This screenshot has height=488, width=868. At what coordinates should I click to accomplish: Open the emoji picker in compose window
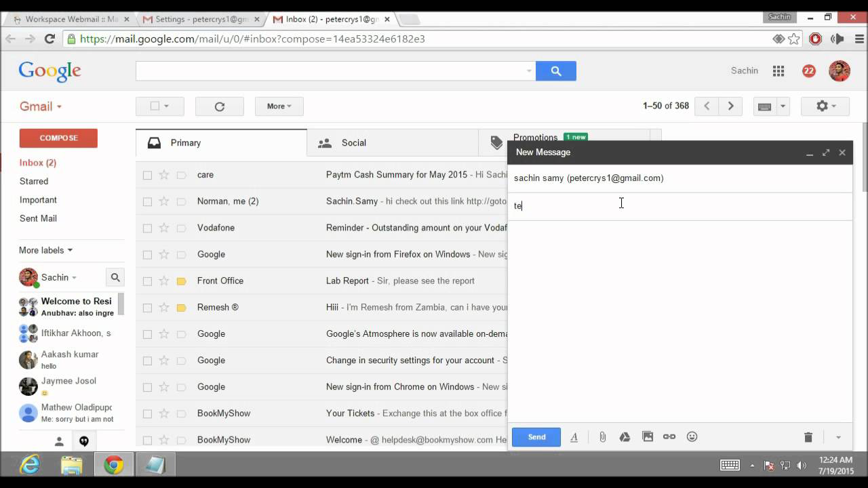coord(692,436)
